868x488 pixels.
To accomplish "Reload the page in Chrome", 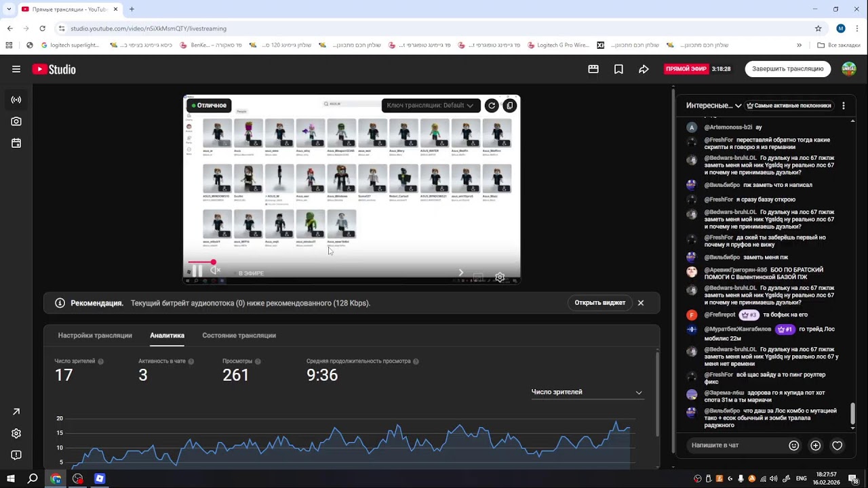I will 42,28.
